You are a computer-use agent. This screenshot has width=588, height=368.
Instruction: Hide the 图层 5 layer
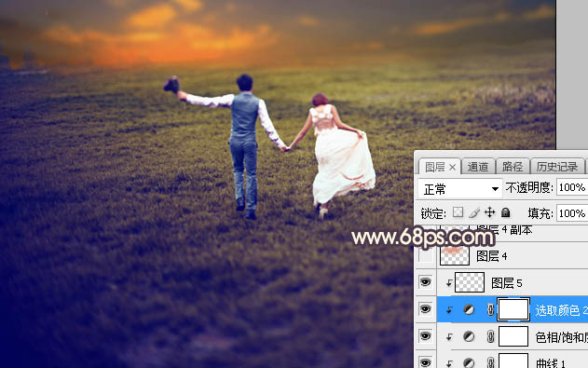pos(426,282)
